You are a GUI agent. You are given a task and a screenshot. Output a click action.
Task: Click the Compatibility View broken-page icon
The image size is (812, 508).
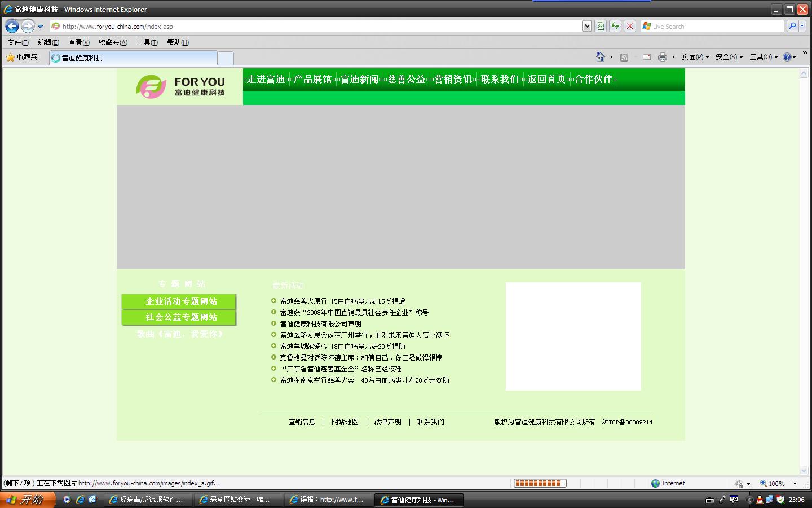click(x=601, y=26)
